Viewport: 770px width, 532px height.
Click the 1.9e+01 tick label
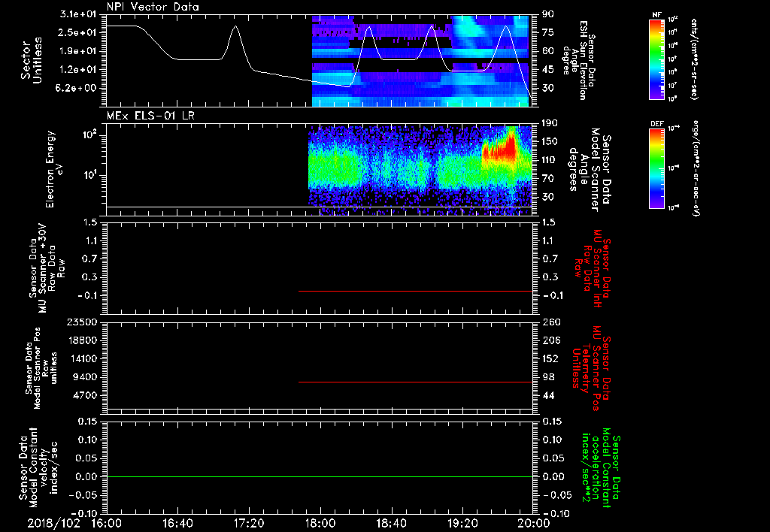click(77, 51)
